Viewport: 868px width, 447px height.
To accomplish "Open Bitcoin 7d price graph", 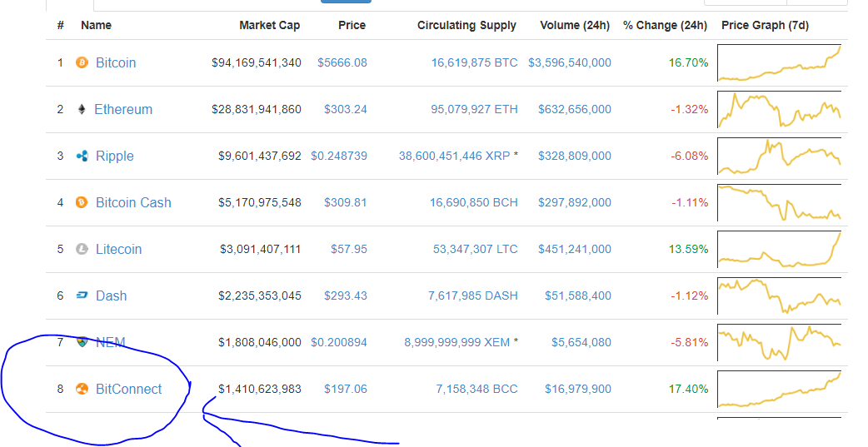I will click(780, 62).
